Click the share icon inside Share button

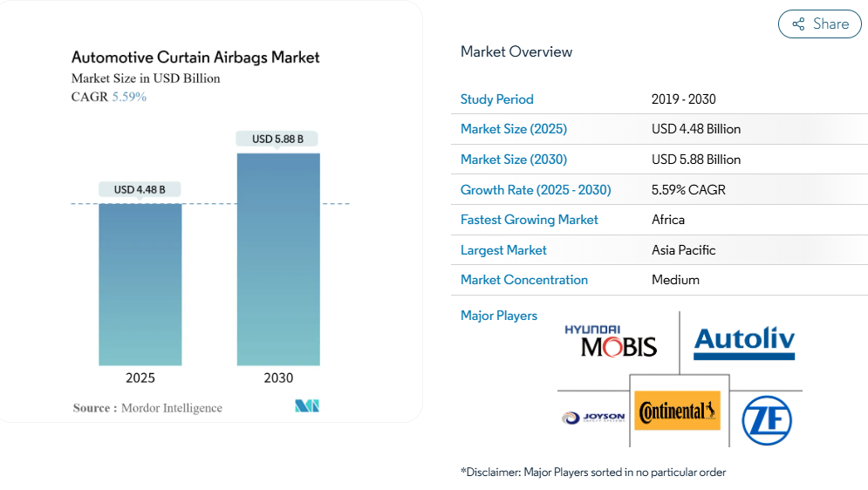[x=798, y=24]
